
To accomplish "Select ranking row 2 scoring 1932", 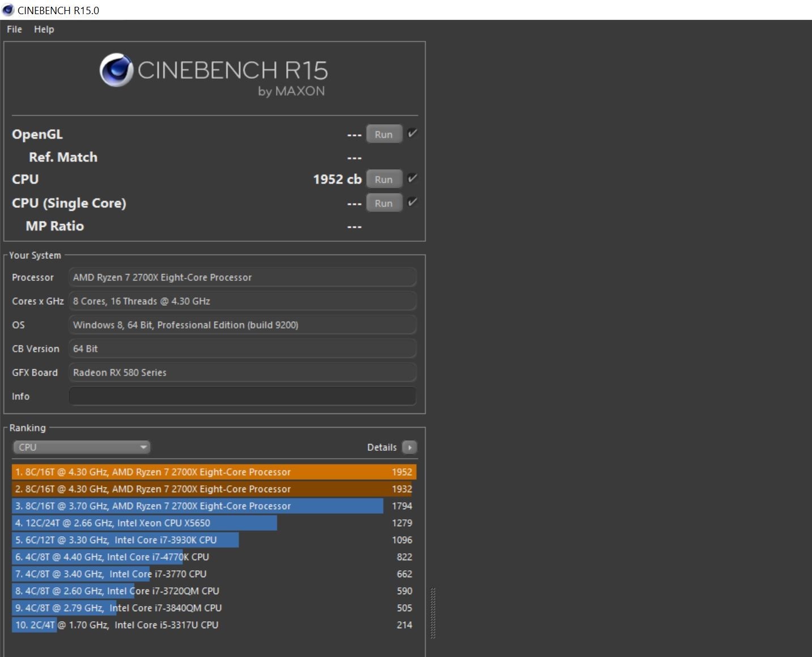I will tap(214, 489).
